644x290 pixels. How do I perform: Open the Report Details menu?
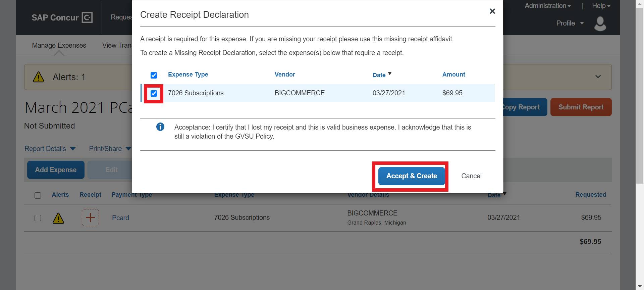(50, 149)
